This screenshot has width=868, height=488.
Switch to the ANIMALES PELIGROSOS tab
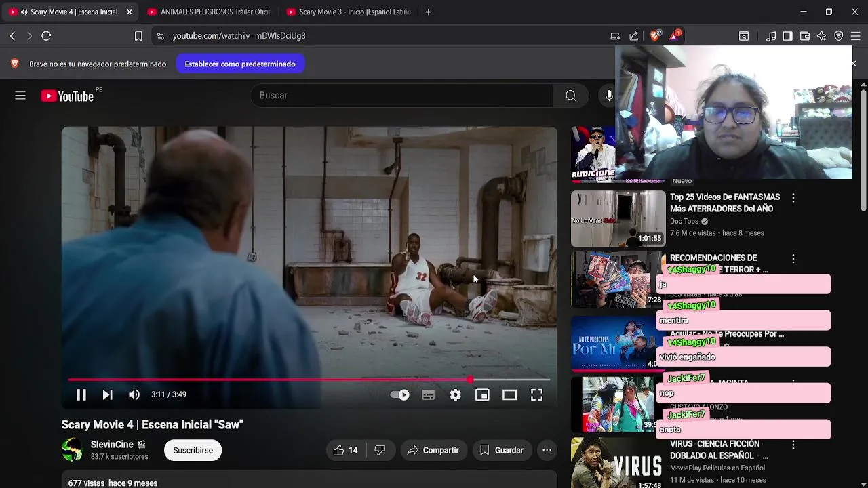pyautogui.click(x=209, y=12)
